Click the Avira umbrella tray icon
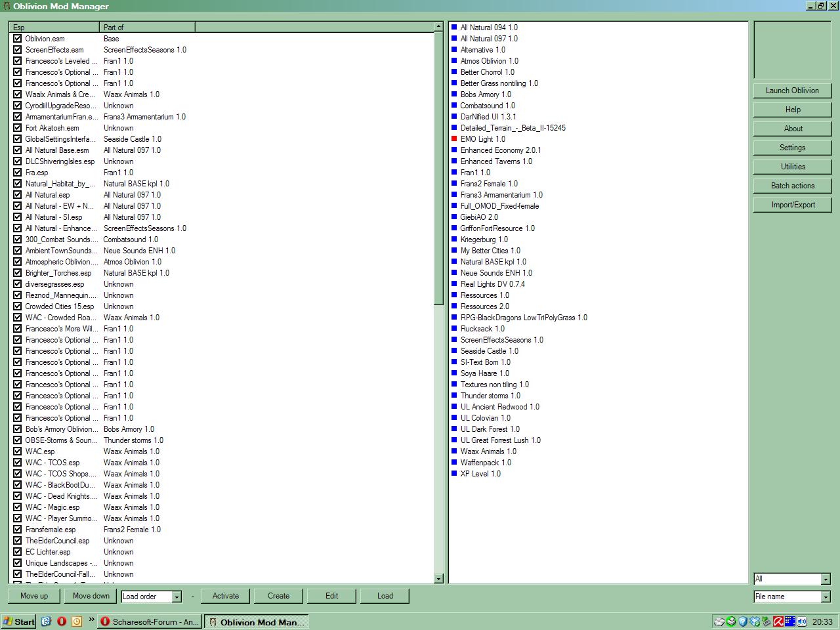 (778, 621)
